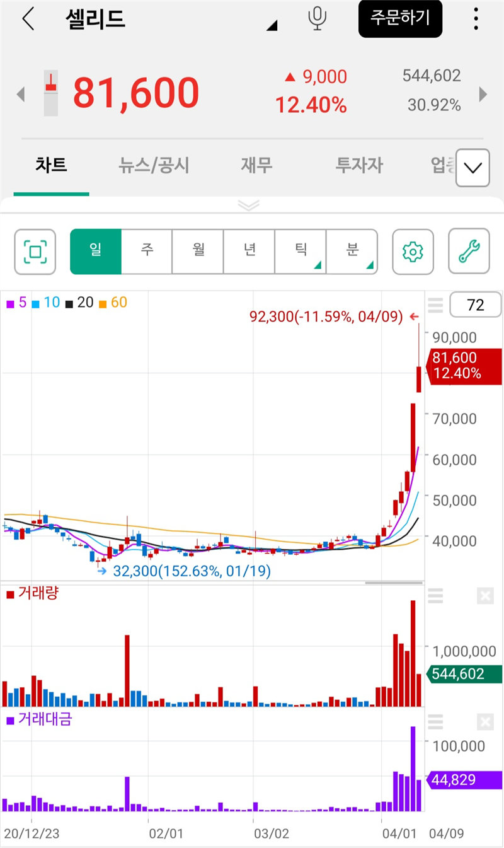Tap the 60-day moving average legend
The height and width of the screenshot is (848, 504).
113,303
